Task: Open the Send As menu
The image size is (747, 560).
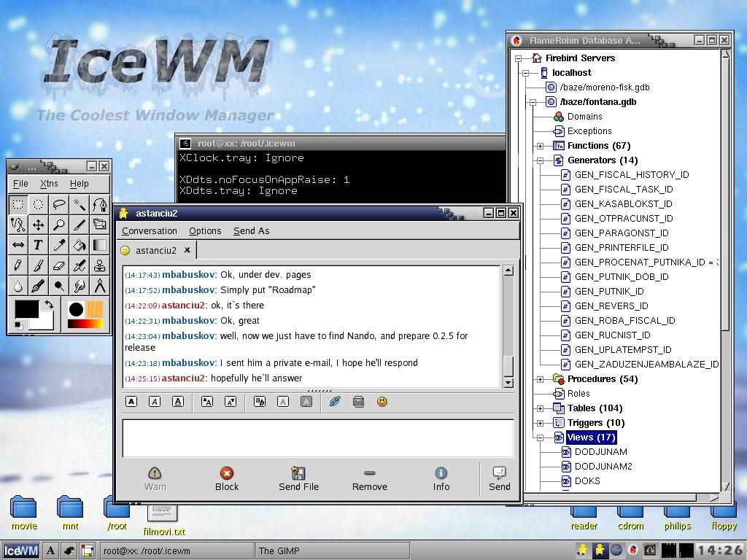Action: (x=251, y=231)
